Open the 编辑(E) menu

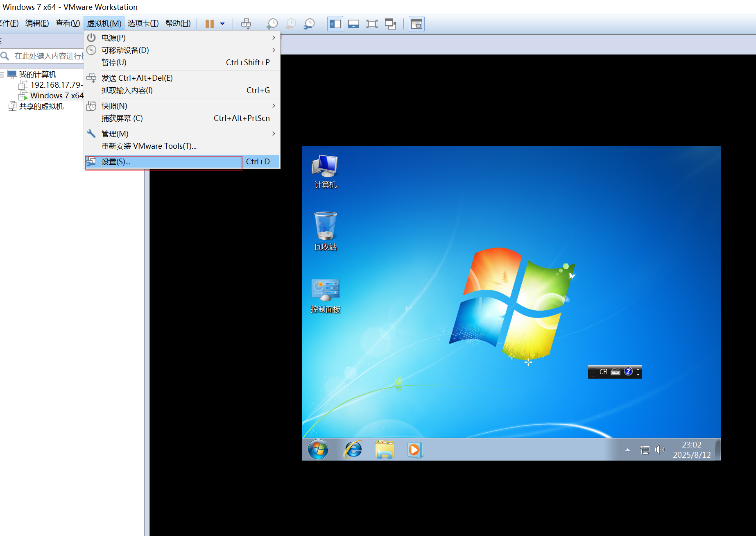pyautogui.click(x=37, y=23)
